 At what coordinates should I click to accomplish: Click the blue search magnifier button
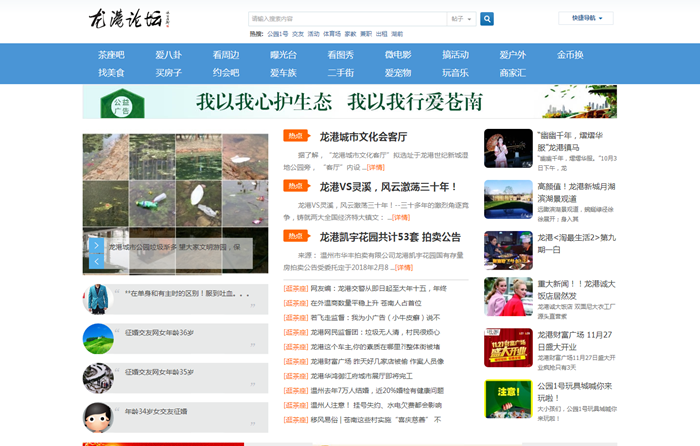tap(487, 19)
